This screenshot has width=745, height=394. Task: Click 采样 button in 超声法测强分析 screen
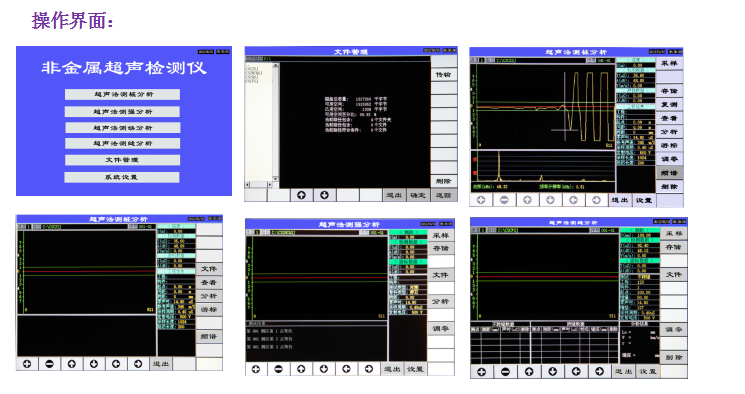[440, 235]
